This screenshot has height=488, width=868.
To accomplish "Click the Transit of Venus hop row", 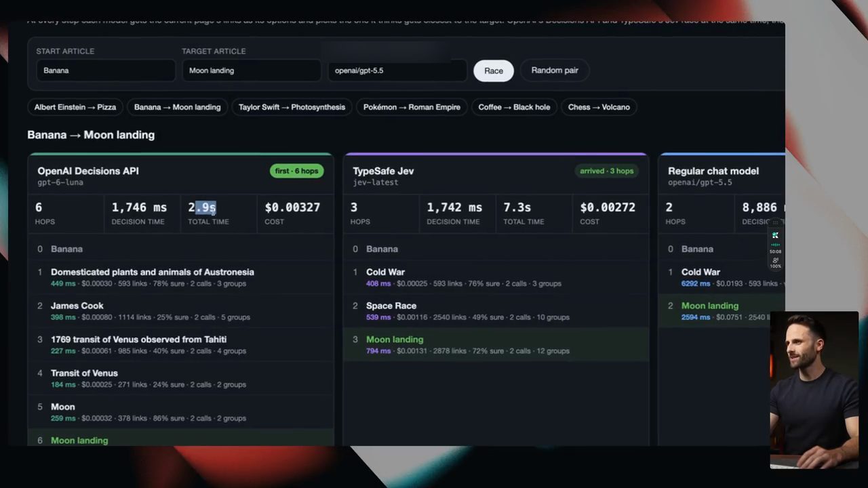I will click(x=180, y=378).
